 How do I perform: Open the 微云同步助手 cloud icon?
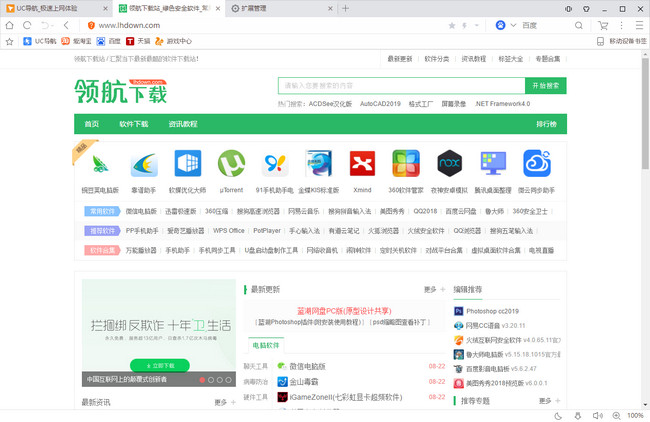click(537, 163)
